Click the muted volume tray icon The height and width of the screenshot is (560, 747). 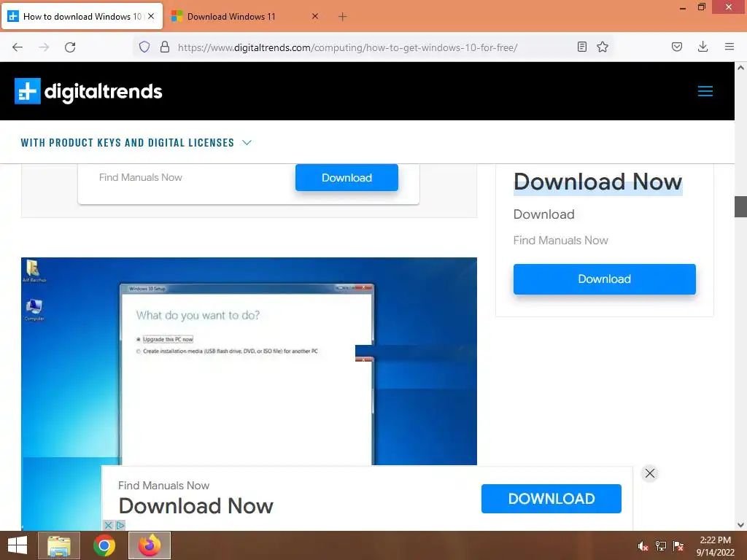643,546
